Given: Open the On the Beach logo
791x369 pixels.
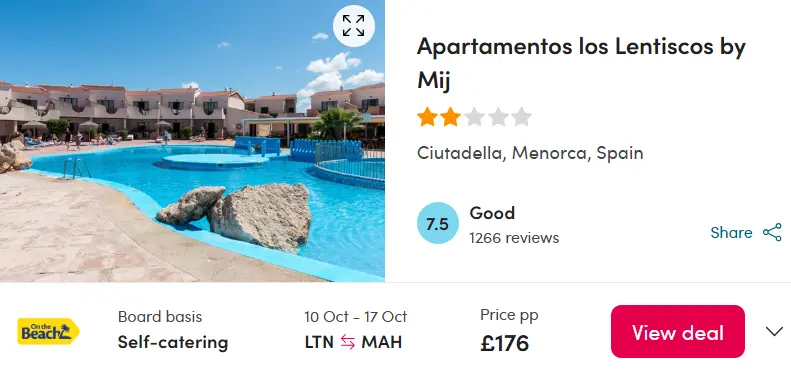Looking at the screenshot, I should point(48,331).
